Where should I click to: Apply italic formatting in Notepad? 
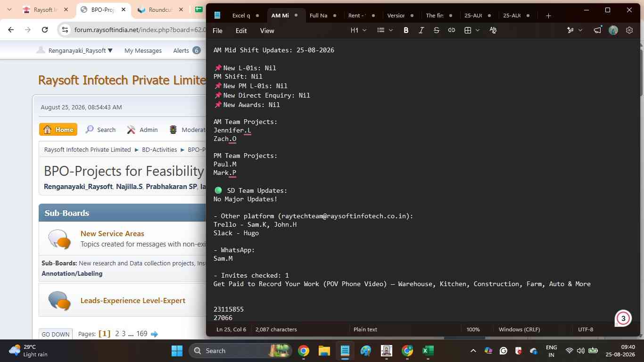421,30
